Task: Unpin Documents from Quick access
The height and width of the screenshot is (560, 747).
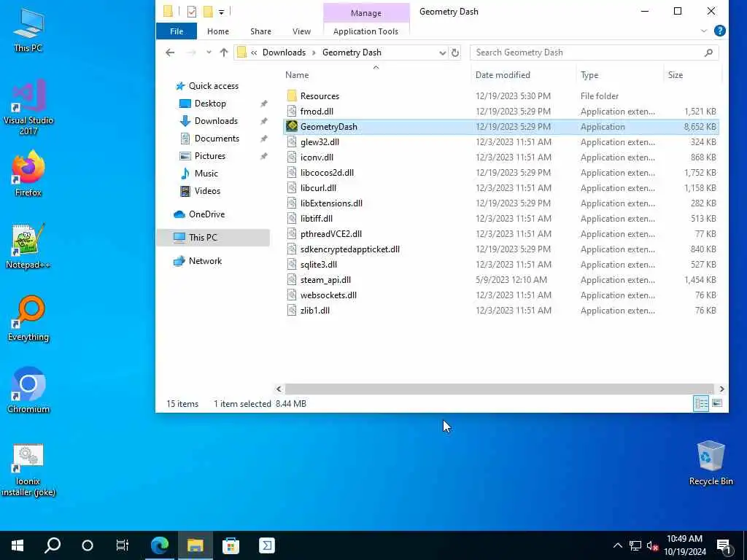Action: [x=263, y=139]
